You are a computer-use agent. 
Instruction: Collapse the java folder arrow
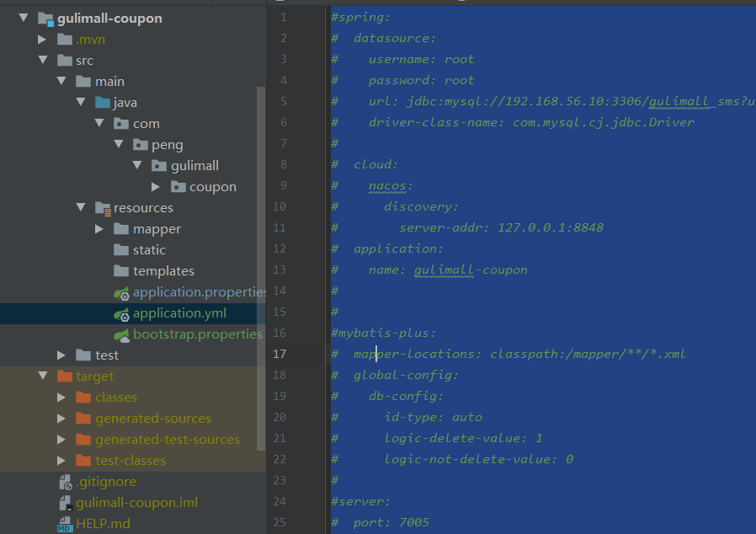(x=81, y=102)
